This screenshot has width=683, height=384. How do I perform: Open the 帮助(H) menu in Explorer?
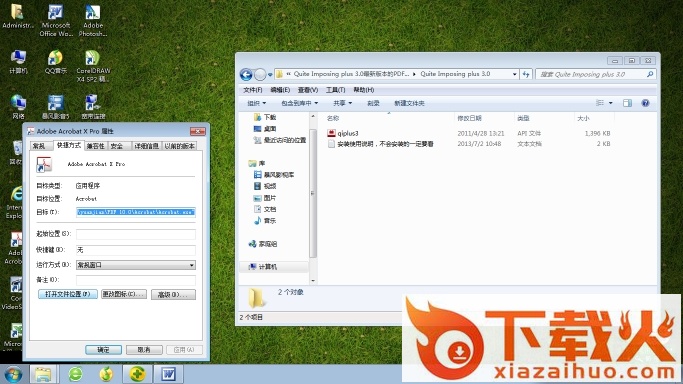(364, 90)
